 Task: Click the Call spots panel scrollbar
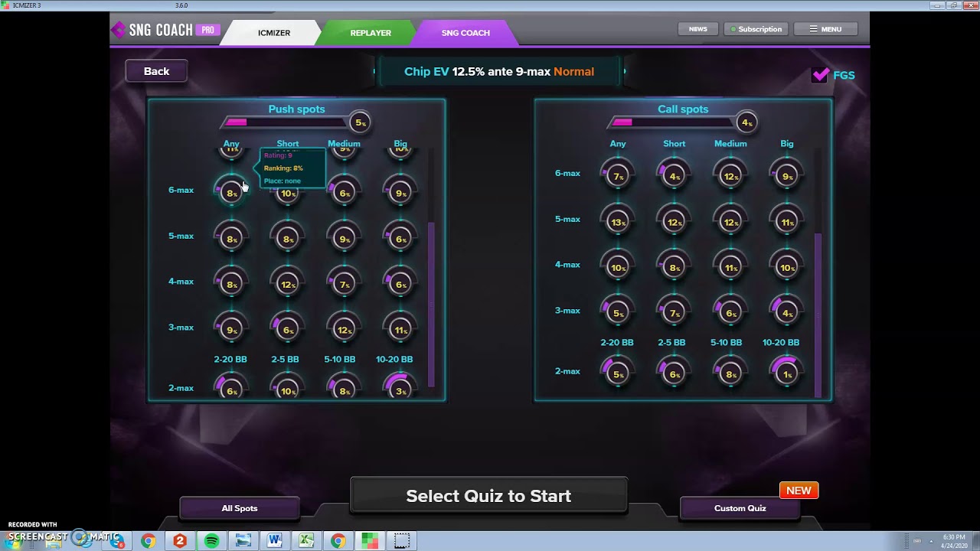pyautogui.click(x=818, y=315)
